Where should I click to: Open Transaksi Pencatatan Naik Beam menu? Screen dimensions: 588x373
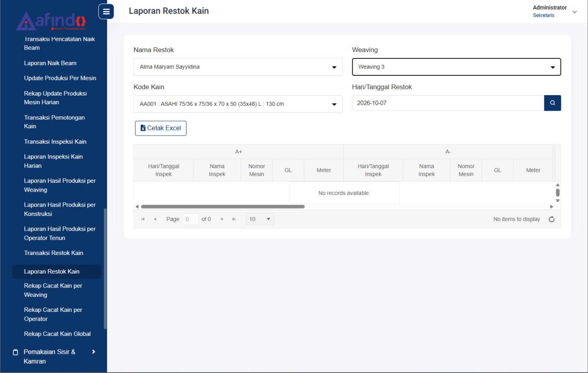click(59, 43)
